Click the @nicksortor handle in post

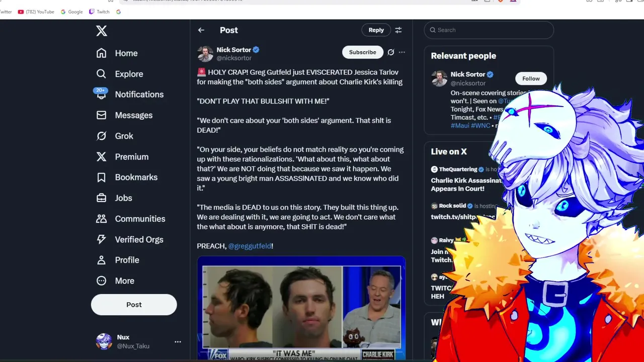234,58
